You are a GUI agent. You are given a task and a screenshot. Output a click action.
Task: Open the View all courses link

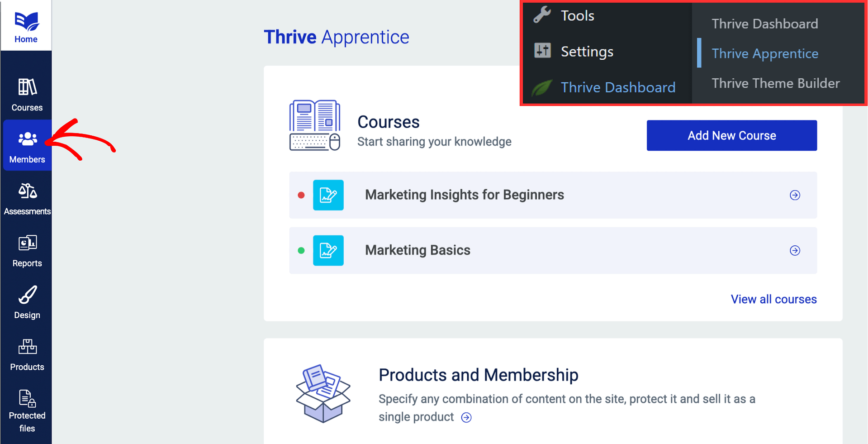click(x=773, y=299)
